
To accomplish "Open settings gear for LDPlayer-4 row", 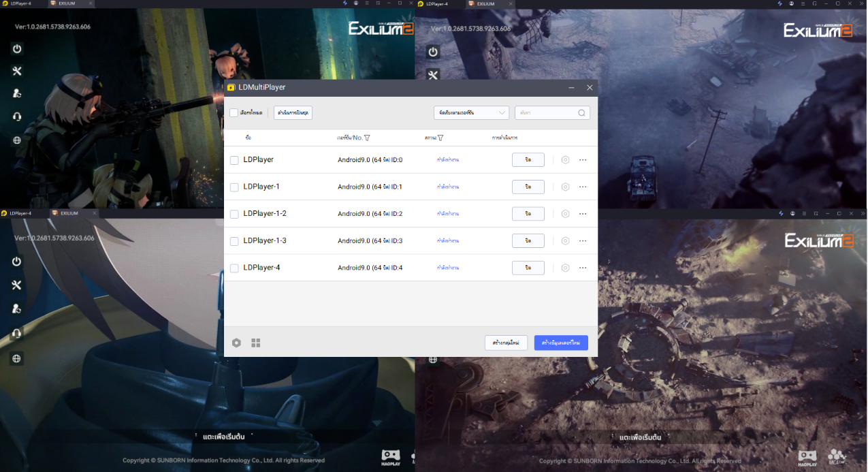I will [565, 268].
